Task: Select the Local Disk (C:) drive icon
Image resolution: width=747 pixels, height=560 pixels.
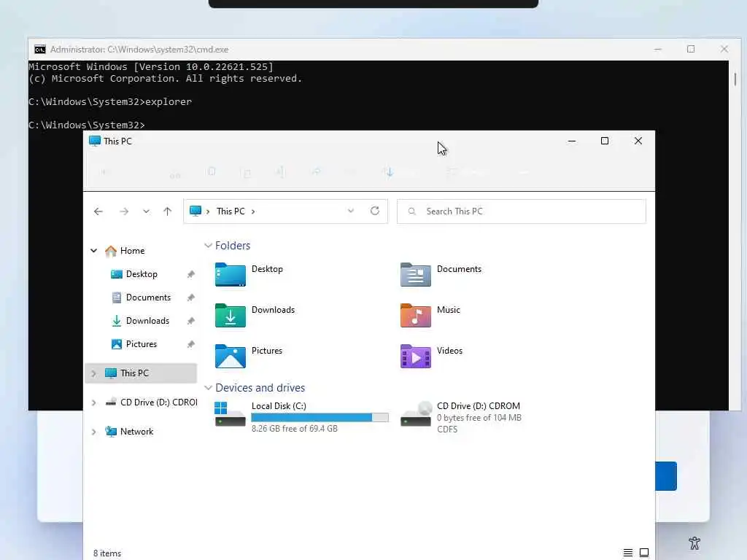Action: pyautogui.click(x=230, y=414)
